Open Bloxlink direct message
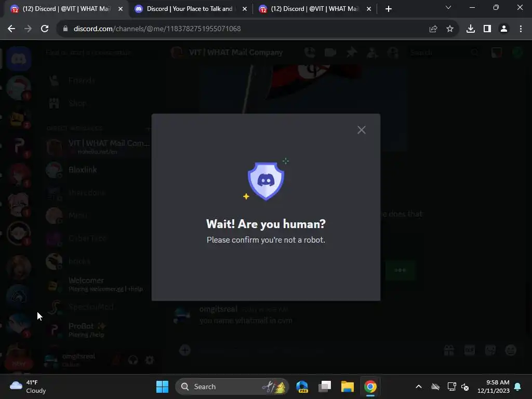532x399 pixels. (x=97, y=170)
